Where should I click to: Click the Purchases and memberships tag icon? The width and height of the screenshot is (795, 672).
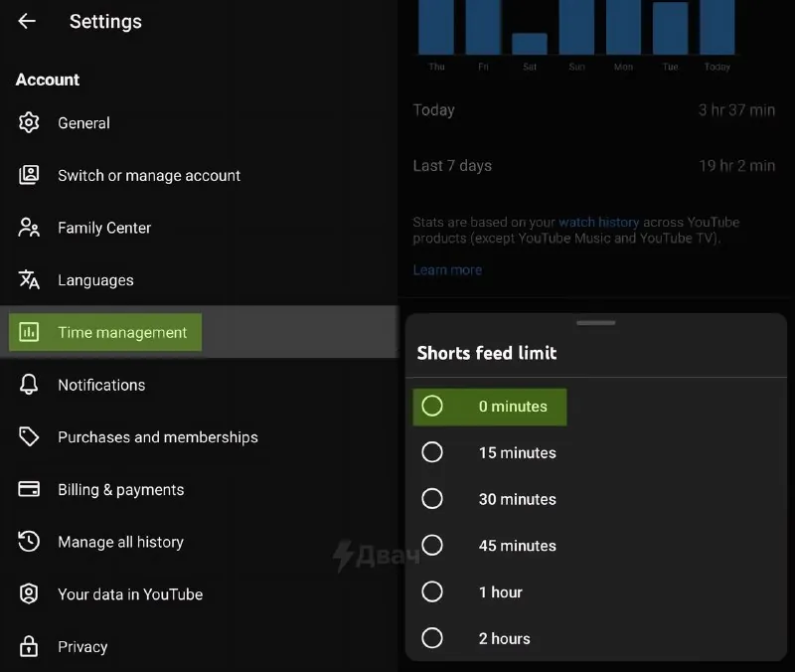(x=29, y=436)
